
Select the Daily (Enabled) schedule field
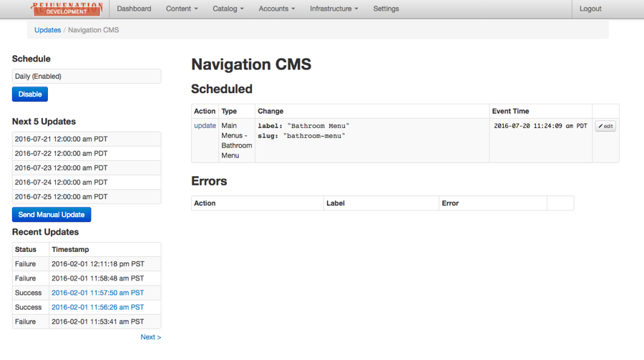pos(87,77)
